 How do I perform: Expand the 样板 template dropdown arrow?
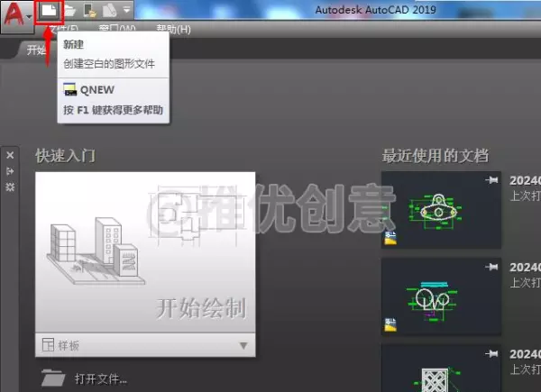[243, 345]
